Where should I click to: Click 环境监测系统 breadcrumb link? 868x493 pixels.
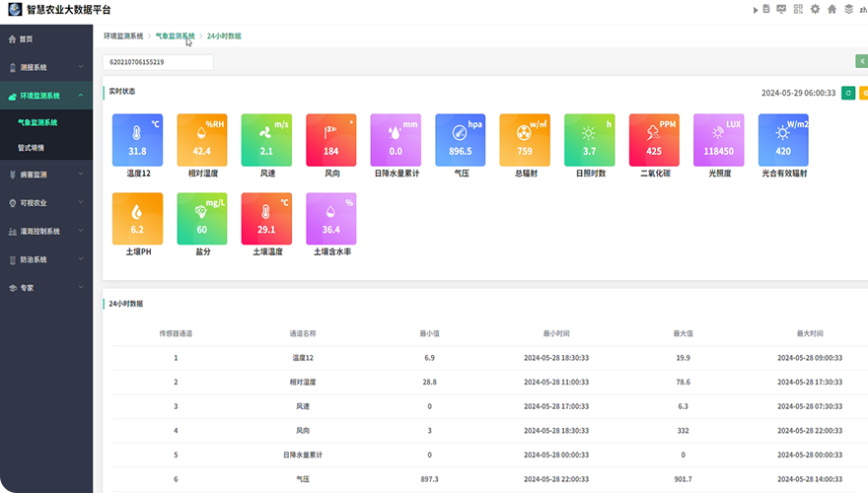pos(123,35)
